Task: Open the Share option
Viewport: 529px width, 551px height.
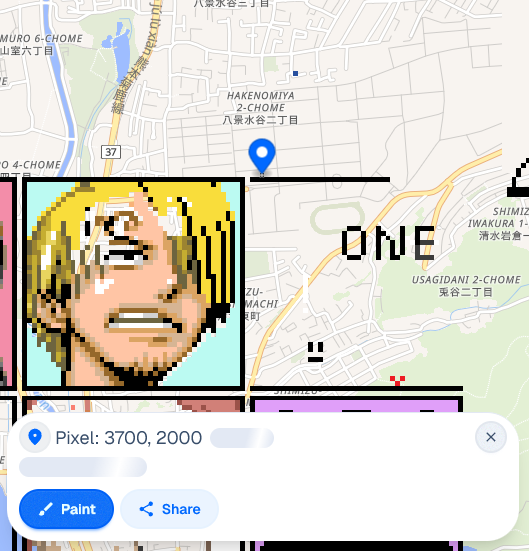Action: 169,509
